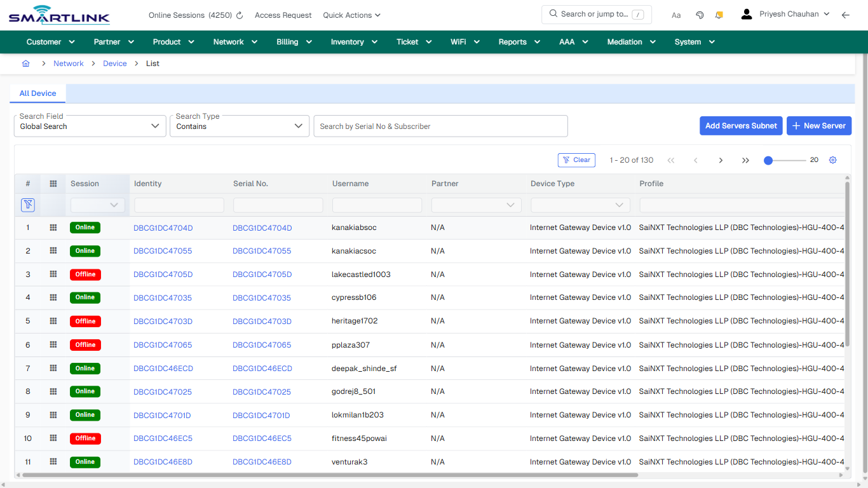Switch to the All Device tab
Screen dimensions: 868x488
click(37, 93)
